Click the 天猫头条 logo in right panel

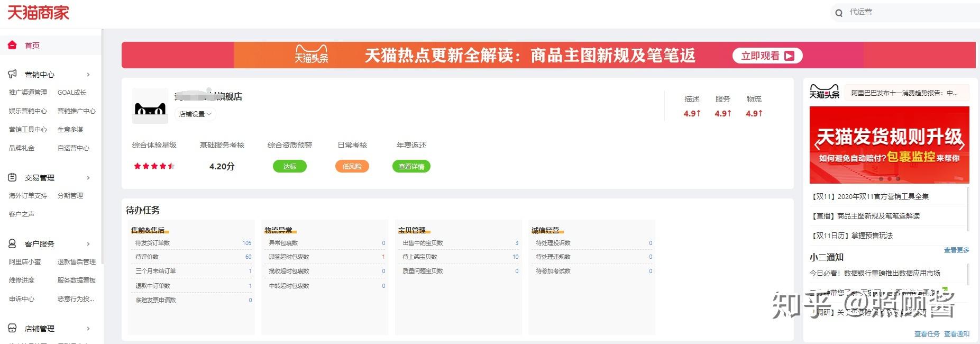(824, 92)
